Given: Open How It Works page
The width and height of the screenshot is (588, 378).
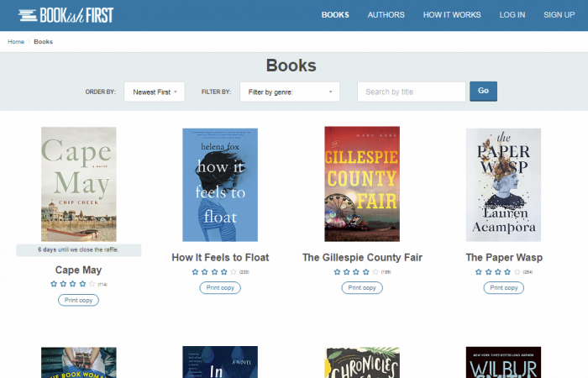Looking at the screenshot, I should pos(452,15).
